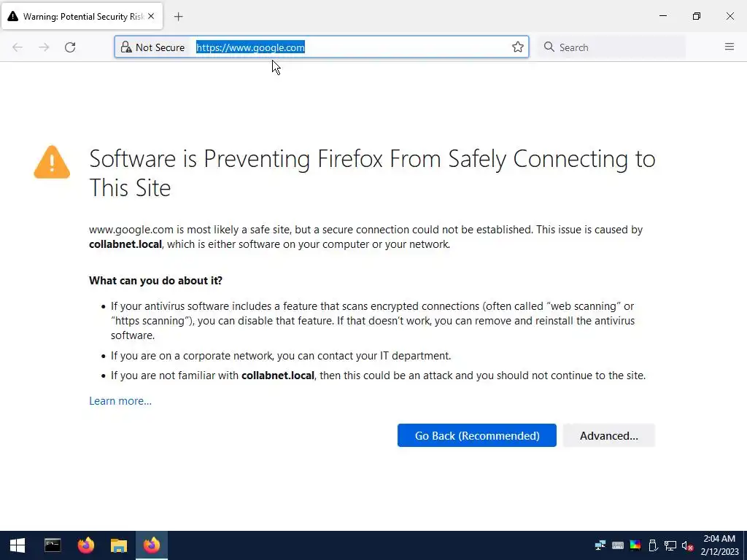Click the orange warning triangle icon
Screen dimensions: 747x560
click(x=52, y=163)
